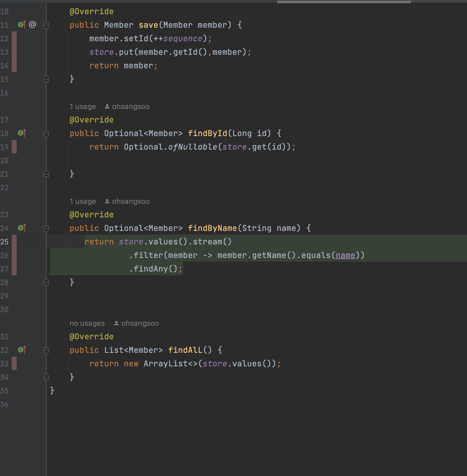Screen dimensions: 467x476
Task: Click the @Override annotation on line 17
Action: 91,120
